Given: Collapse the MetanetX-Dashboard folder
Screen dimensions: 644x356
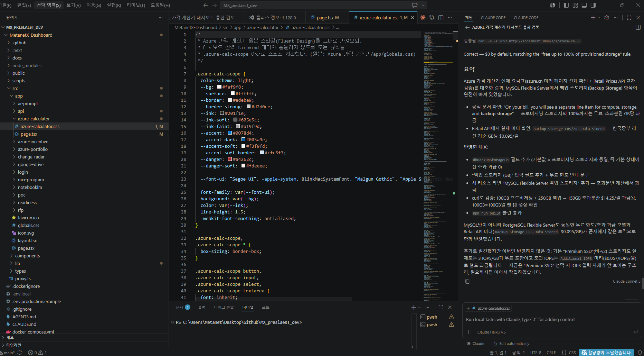Looking at the screenshot, I should tap(31, 35).
